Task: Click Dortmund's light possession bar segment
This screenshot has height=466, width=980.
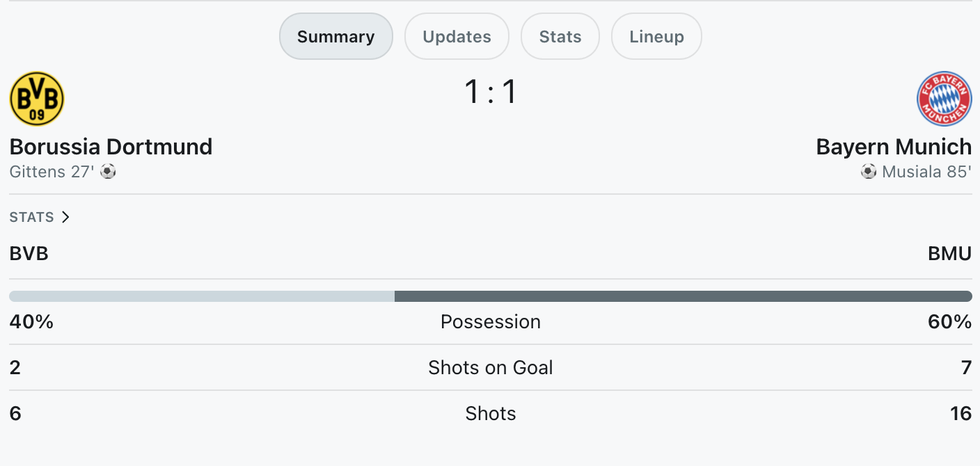Action: [x=202, y=296]
